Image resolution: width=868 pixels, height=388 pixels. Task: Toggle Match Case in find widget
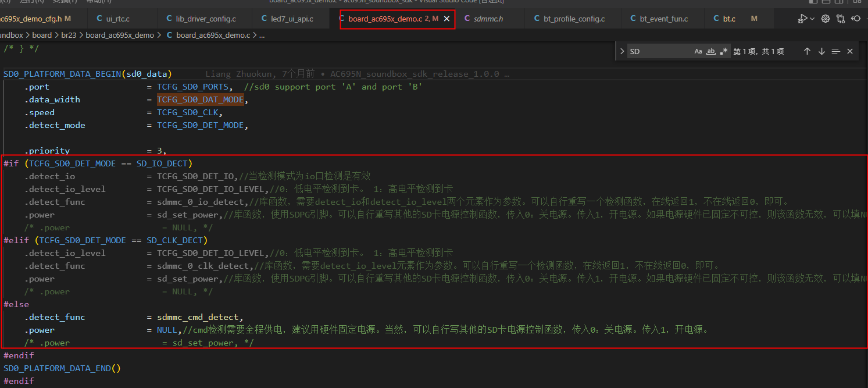(x=698, y=51)
